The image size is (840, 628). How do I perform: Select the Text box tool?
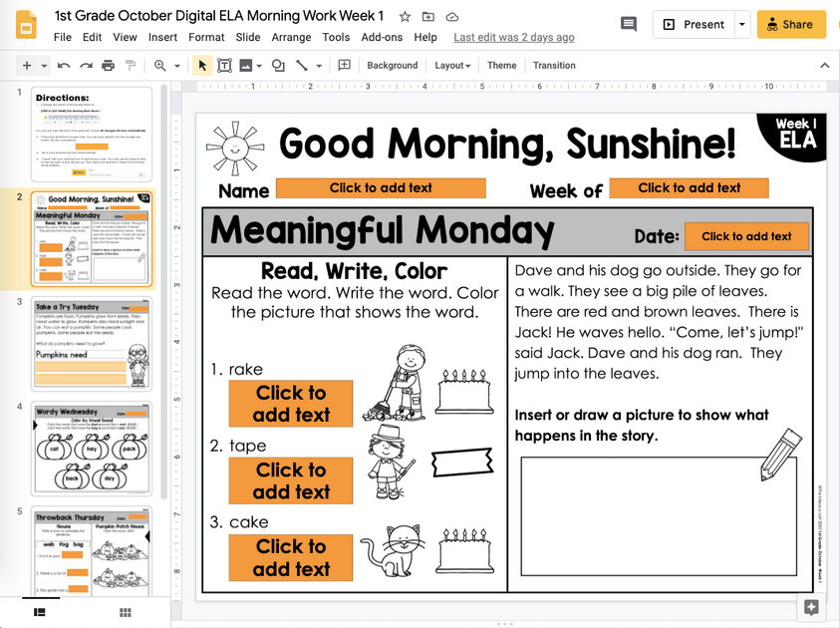(225, 65)
